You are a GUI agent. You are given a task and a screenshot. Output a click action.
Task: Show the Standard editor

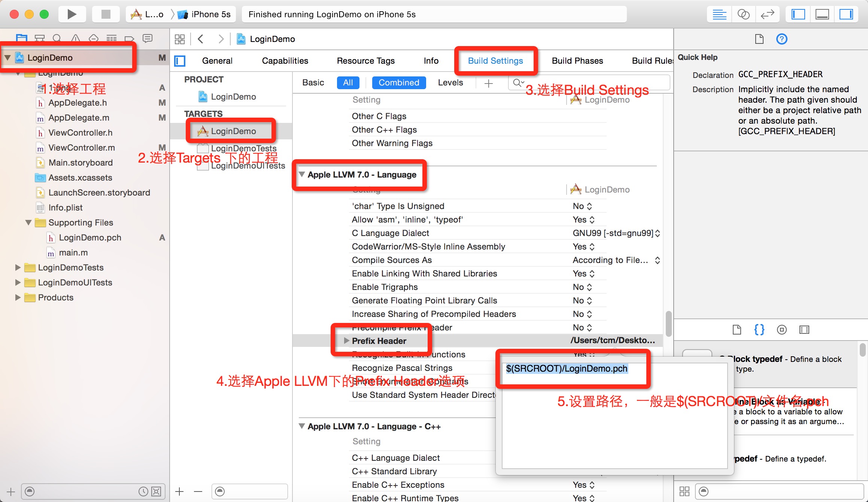click(719, 14)
